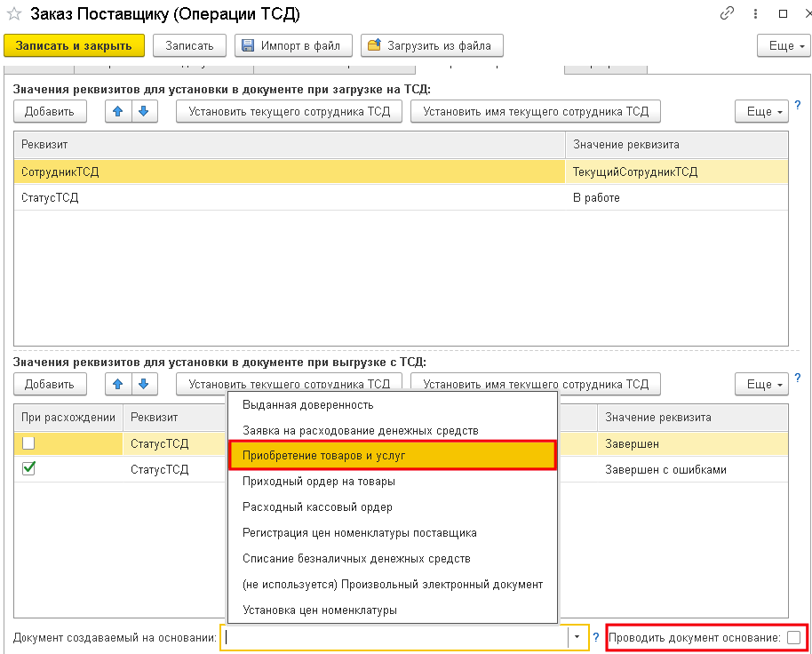The image size is (812, 654).
Task: Click Установить имя текущего сотрудника ТСД in upload section
Action: 536,111
